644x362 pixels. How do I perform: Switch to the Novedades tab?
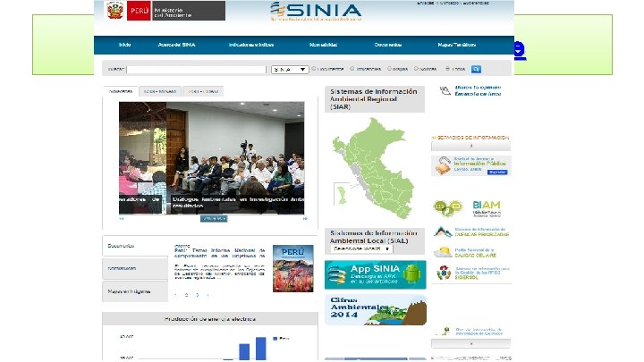121,91
